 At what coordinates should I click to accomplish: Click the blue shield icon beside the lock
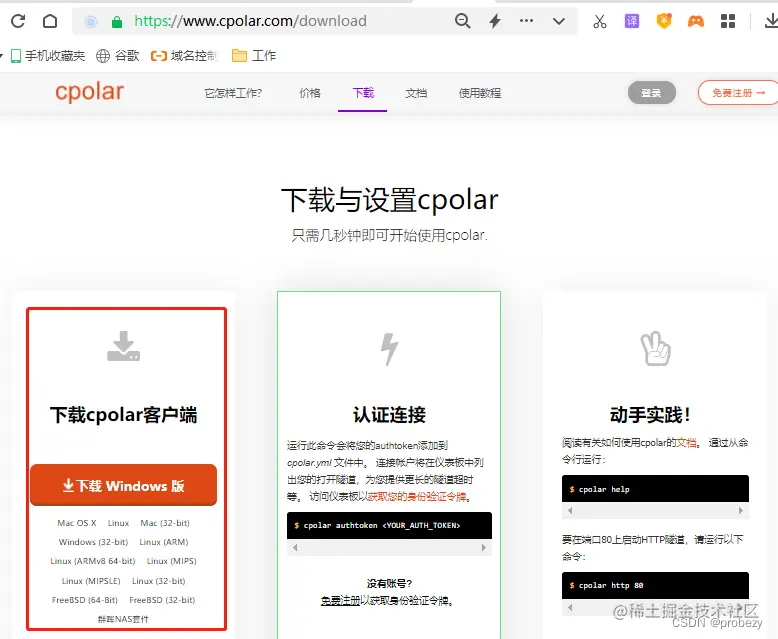coord(91,21)
